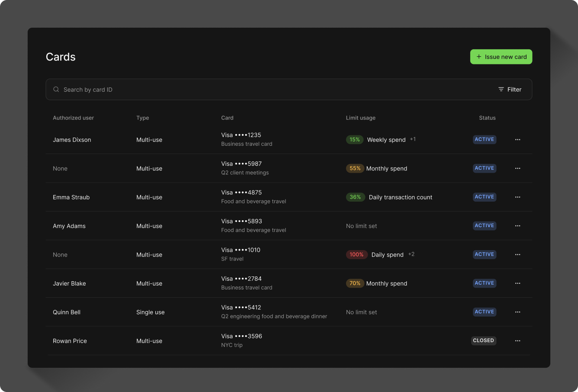The image size is (578, 392).
Task: Open the more options menu for Emma Straub
Action: click(517, 197)
